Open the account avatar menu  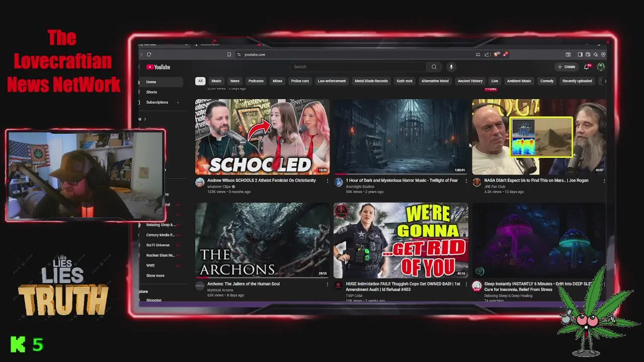pos(601,66)
